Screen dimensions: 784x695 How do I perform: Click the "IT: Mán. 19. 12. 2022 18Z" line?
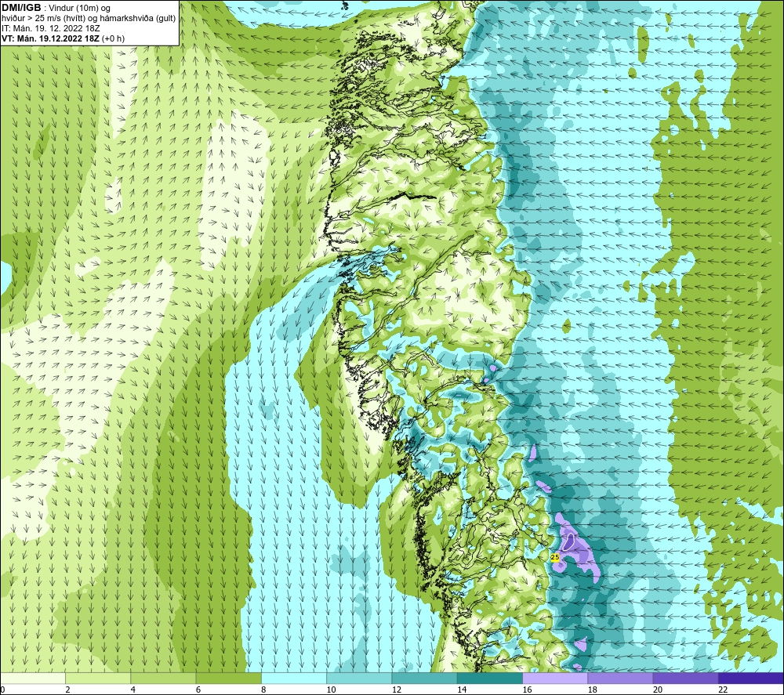click(50, 28)
